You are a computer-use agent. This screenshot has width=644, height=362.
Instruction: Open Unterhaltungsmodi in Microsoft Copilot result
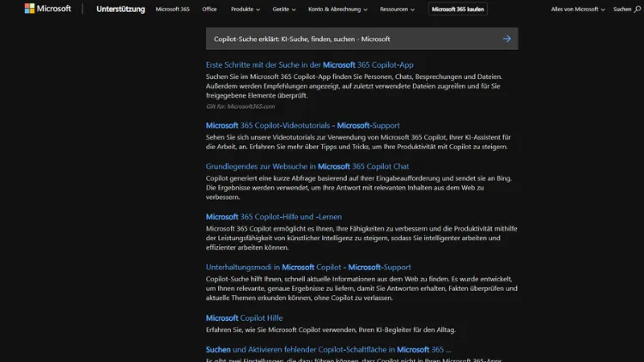308,267
